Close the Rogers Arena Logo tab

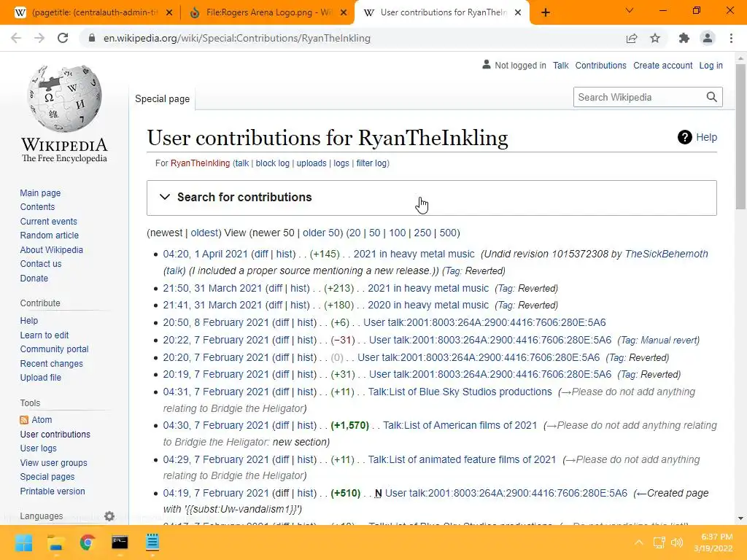coord(344,13)
